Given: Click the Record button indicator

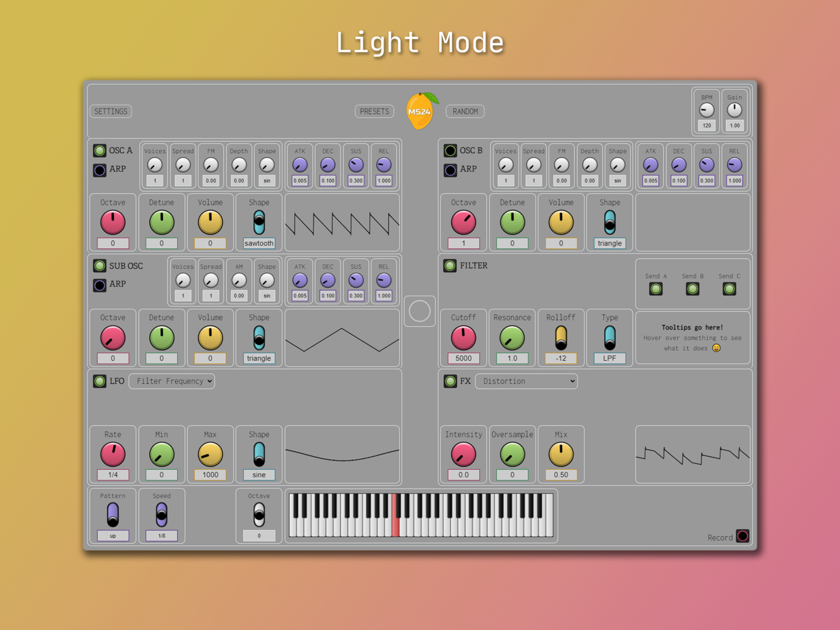Looking at the screenshot, I should (742, 536).
